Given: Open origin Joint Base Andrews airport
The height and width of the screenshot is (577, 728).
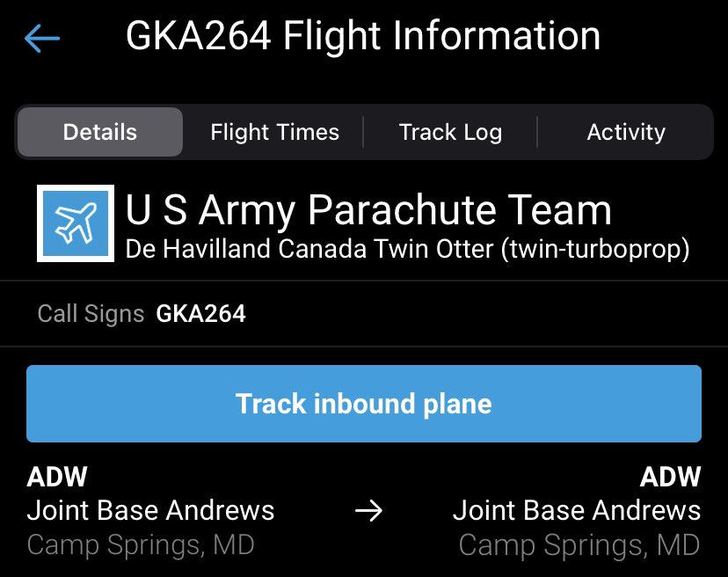Looking at the screenshot, I should 151,510.
